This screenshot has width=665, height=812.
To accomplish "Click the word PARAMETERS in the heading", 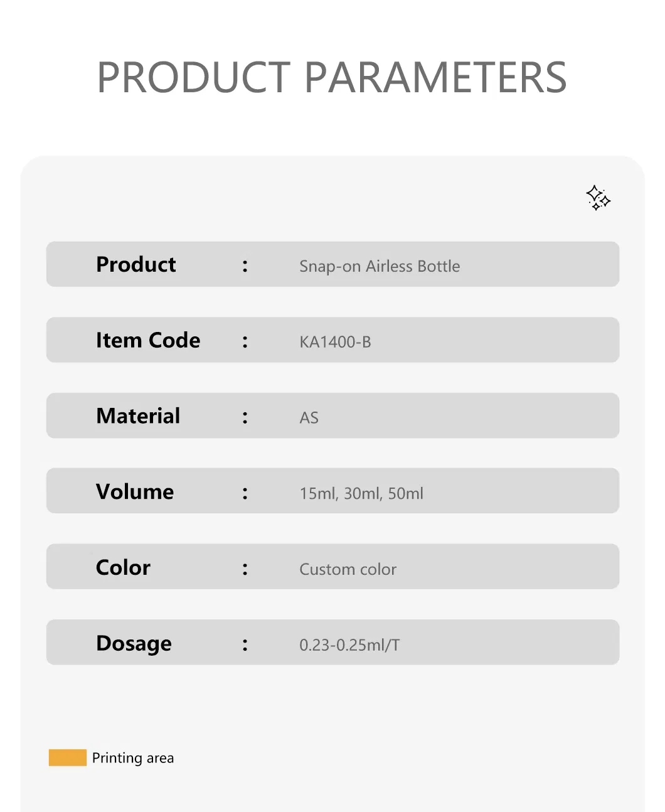I will coord(435,78).
